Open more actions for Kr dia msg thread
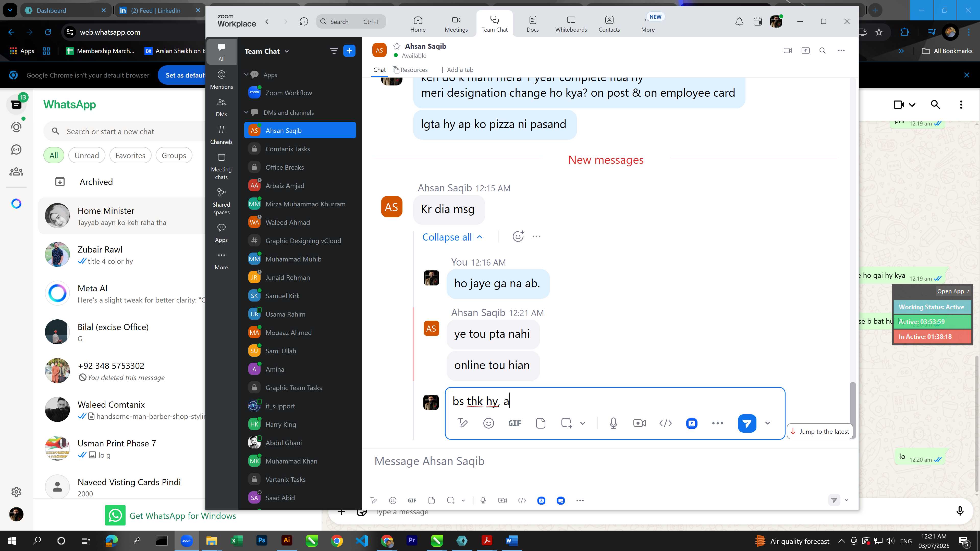Image resolution: width=980 pixels, height=551 pixels. (536, 236)
